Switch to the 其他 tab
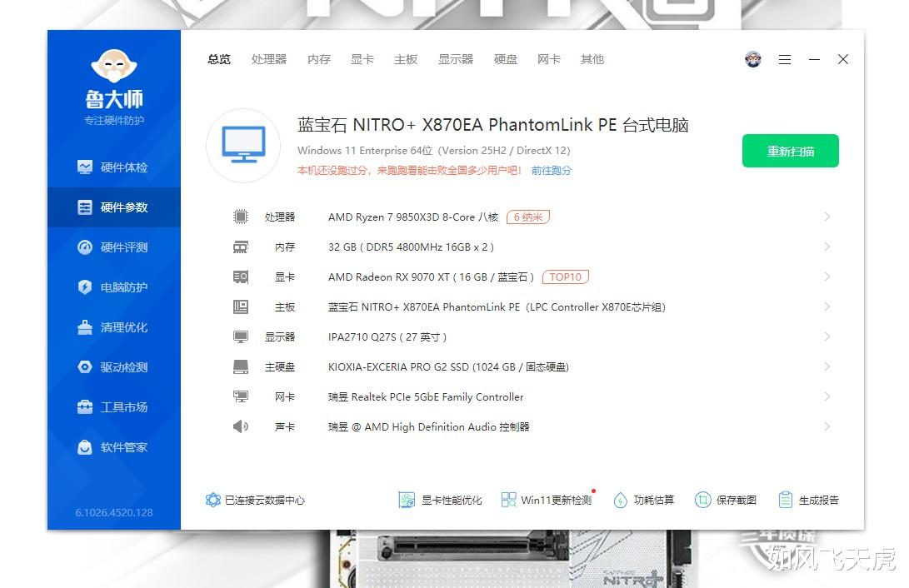The image size is (909, 588). click(592, 59)
